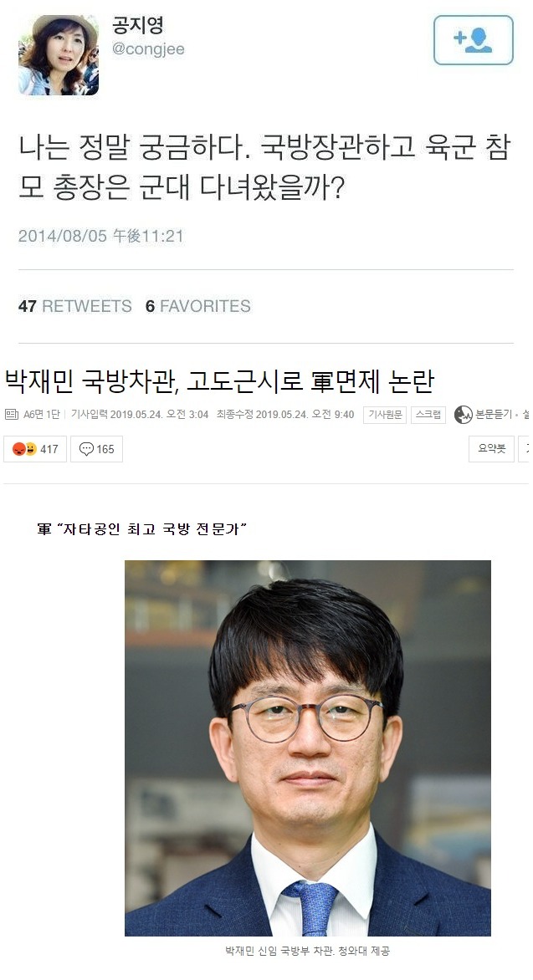The height and width of the screenshot is (980, 533).
Task: Open the 417 reactions count
Action: (x=49, y=449)
